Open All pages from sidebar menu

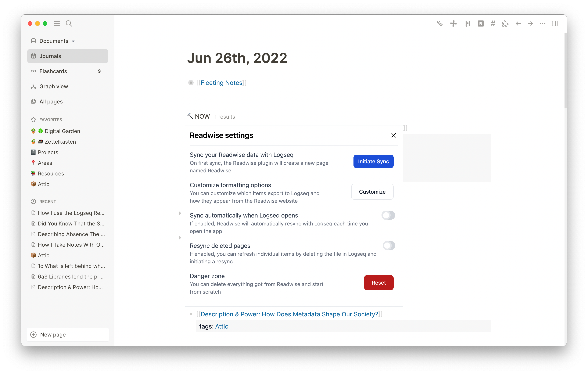pyautogui.click(x=51, y=102)
